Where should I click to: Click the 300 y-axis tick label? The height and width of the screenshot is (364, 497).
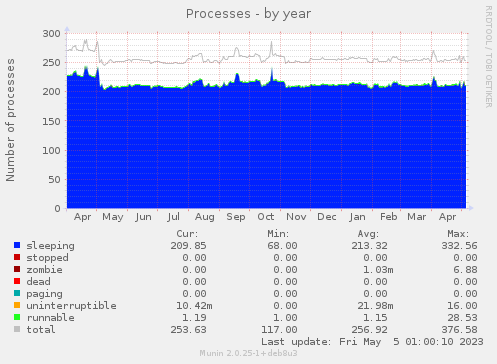coord(51,34)
